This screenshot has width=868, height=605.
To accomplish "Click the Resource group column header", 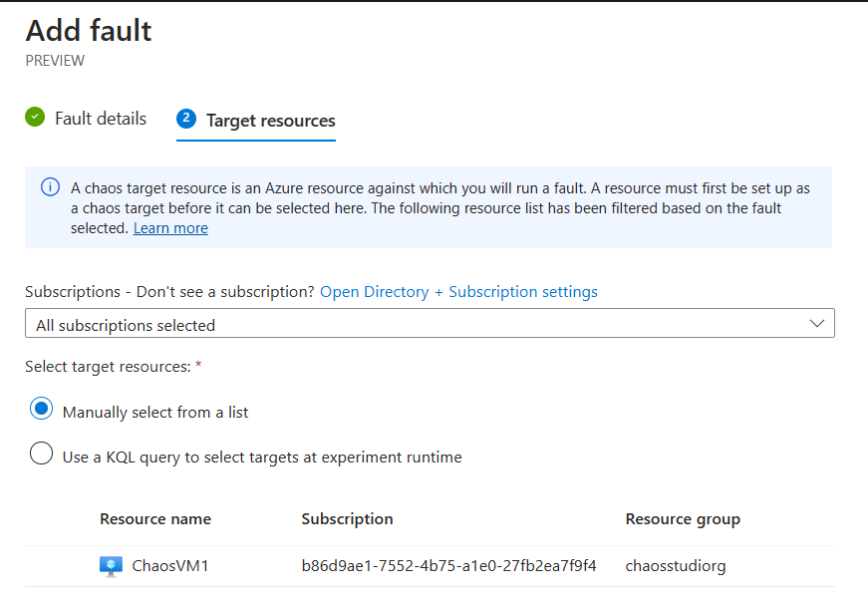I will 683,519.
